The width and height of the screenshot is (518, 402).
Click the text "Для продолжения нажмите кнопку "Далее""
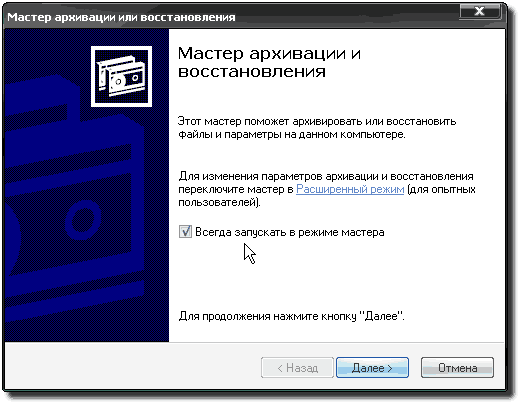tap(291, 316)
